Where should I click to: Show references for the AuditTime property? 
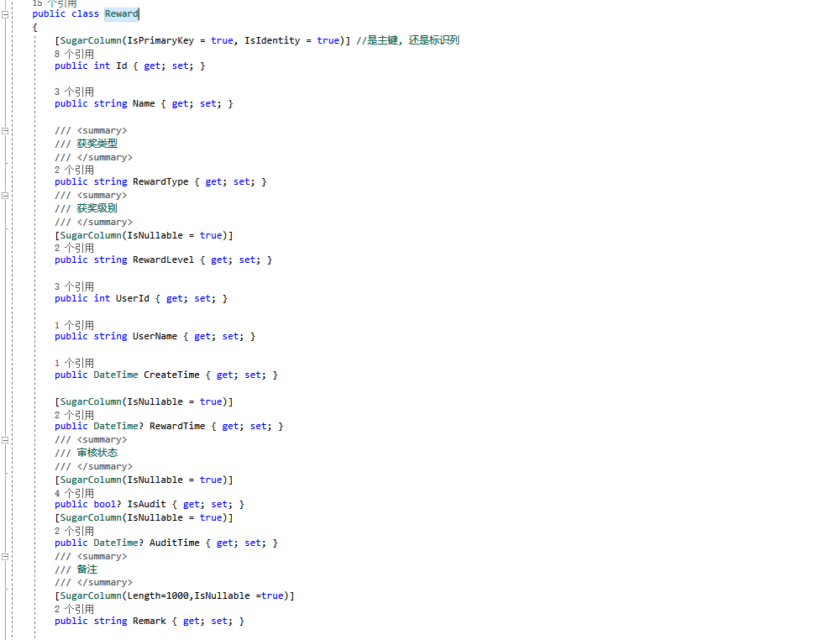pyautogui.click(x=75, y=530)
